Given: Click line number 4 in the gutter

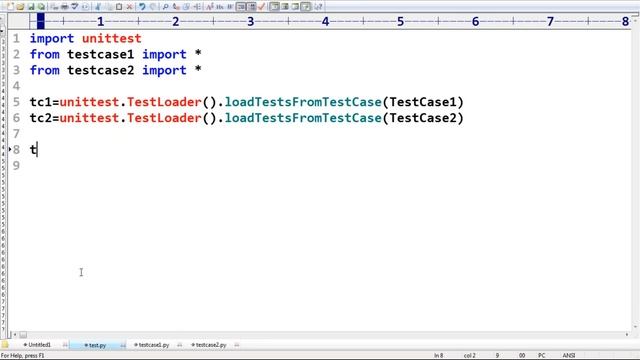Looking at the screenshot, I should click(16, 86).
